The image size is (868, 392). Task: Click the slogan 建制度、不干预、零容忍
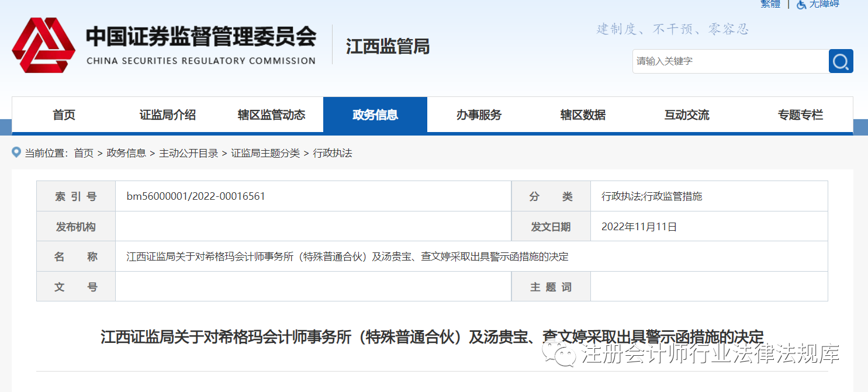point(672,29)
